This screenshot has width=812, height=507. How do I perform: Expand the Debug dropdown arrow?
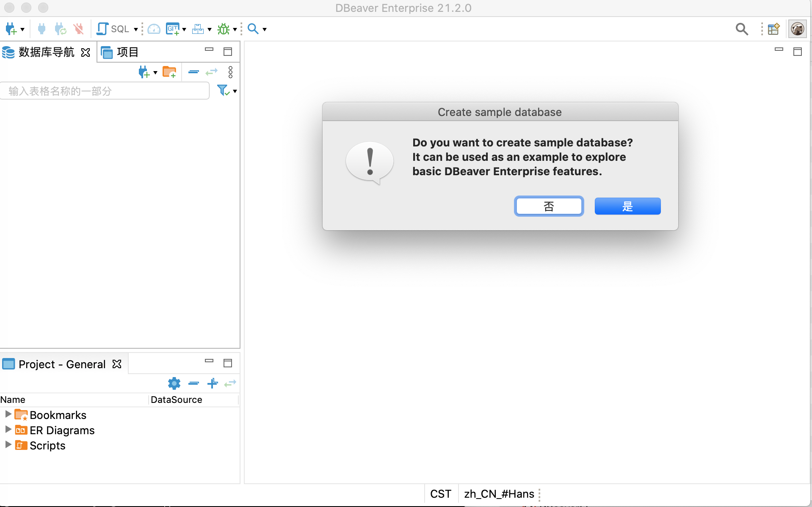click(x=235, y=29)
